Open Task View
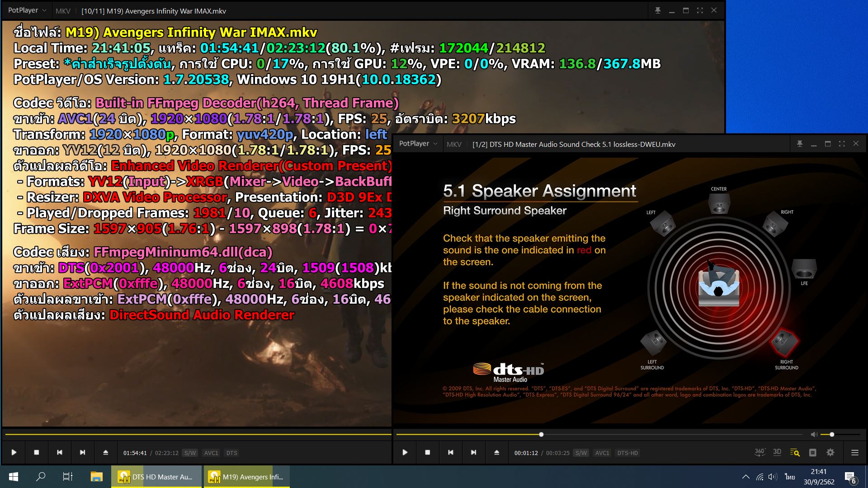Viewport: 868px width, 488px height. tap(67, 477)
